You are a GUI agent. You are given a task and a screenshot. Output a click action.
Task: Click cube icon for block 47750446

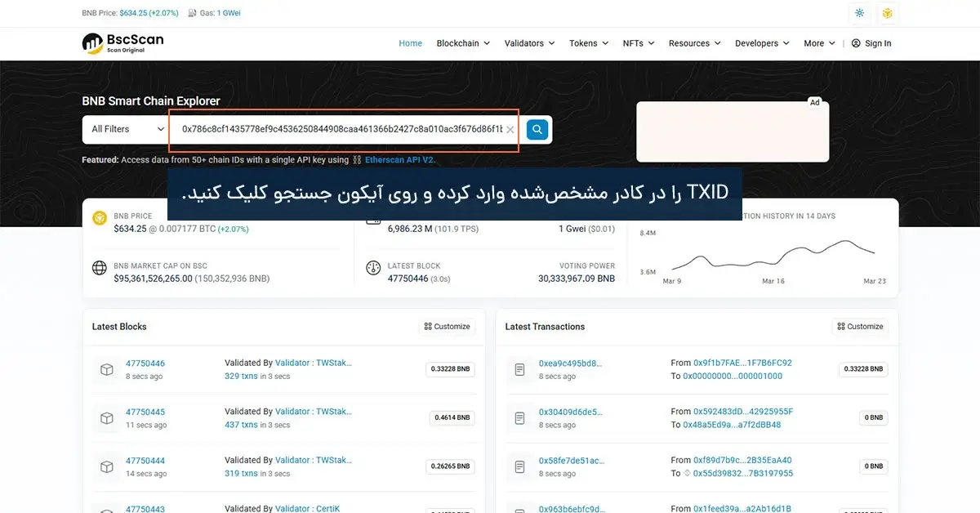point(106,369)
